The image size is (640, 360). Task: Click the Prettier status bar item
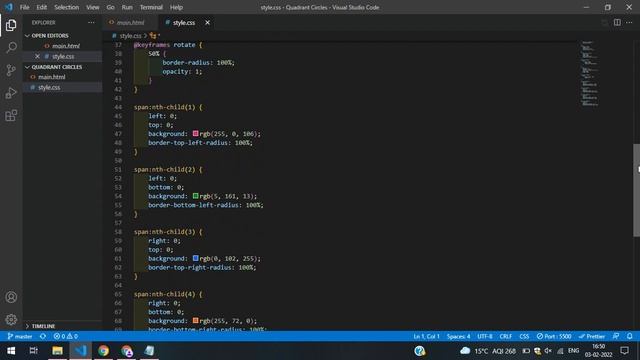(591, 336)
